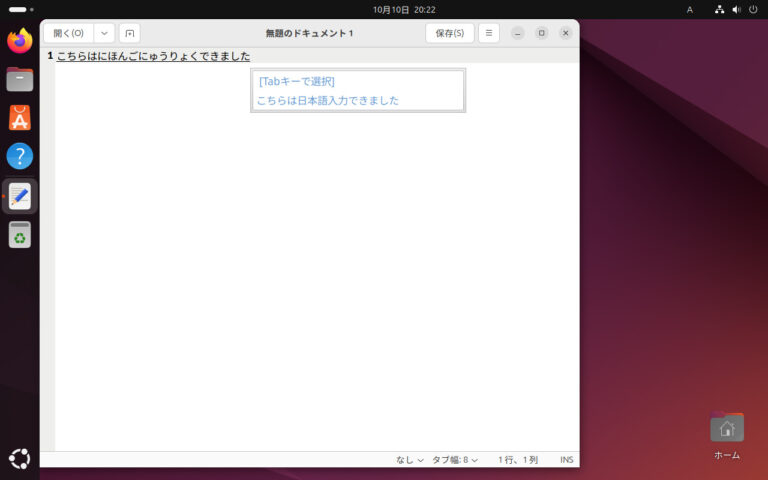
Task: Open the なし syntax highlighting dropdown
Action: [x=409, y=460]
